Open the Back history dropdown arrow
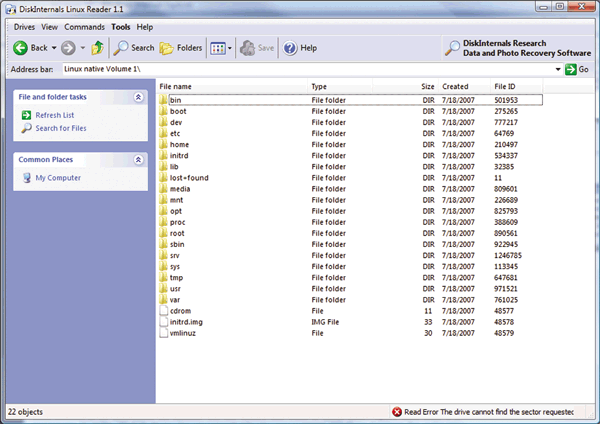Screen dimensions: 600x424 52,48
